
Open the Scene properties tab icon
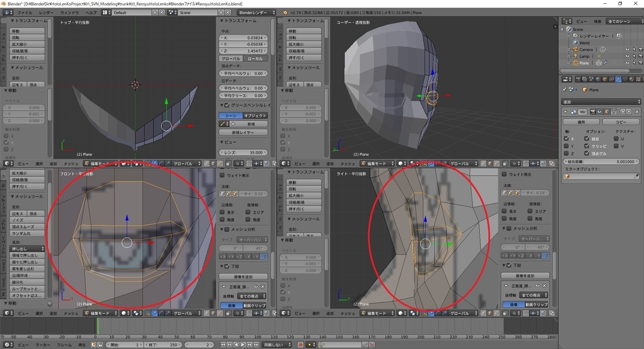click(591, 79)
